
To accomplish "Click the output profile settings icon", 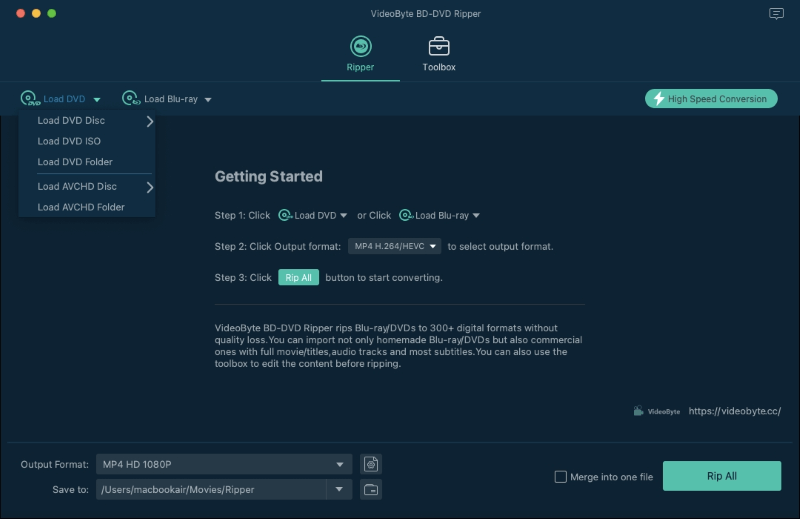I will tap(371, 464).
